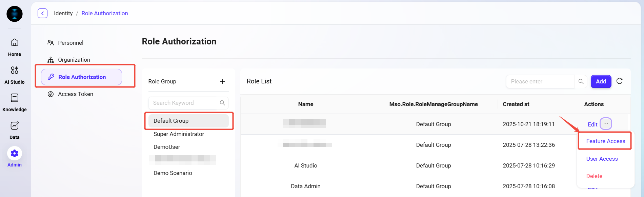
Task: Select the Super Administrator role group
Action: 179,134
